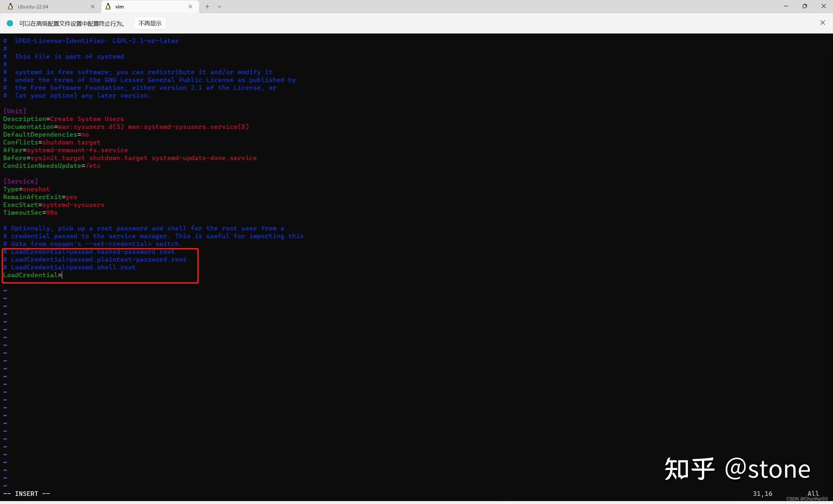This screenshot has width=833, height=504.
Task: Click the 可以在高级配置文件设置中配置终止行为 message
Action: (73, 23)
